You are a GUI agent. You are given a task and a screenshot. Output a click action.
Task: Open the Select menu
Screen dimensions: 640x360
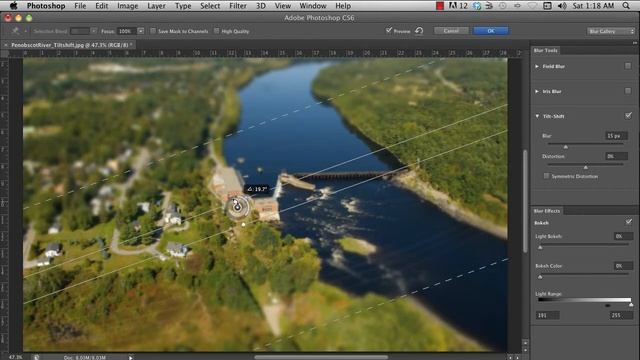(210, 6)
